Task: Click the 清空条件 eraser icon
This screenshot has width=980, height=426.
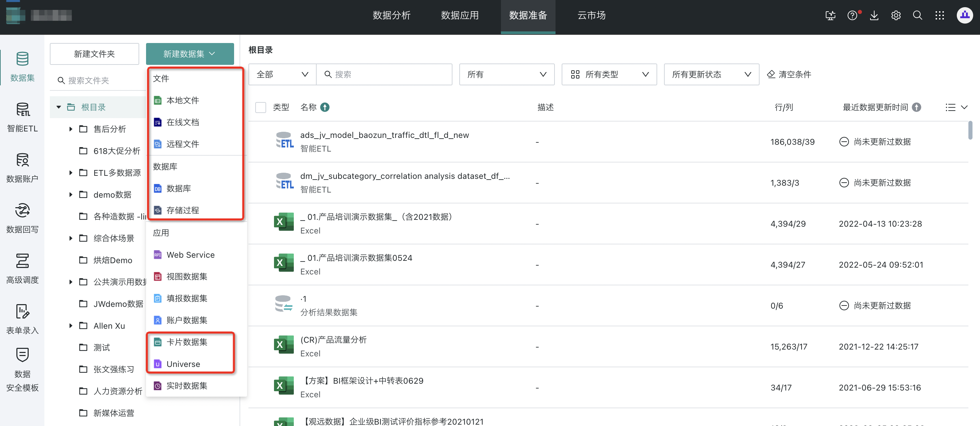Action: [771, 74]
